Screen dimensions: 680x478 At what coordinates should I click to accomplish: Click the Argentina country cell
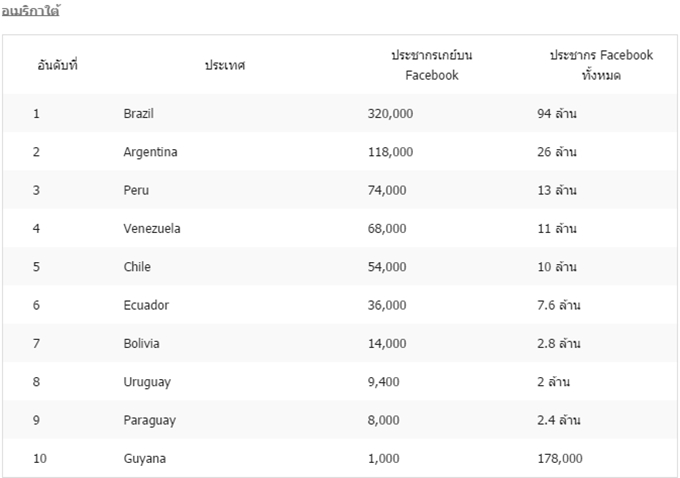pyautogui.click(x=150, y=152)
